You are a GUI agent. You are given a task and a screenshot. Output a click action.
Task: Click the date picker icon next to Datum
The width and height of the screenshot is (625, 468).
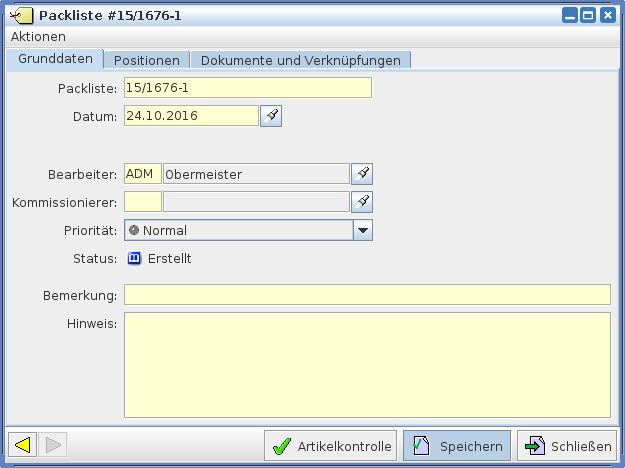click(x=271, y=116)
